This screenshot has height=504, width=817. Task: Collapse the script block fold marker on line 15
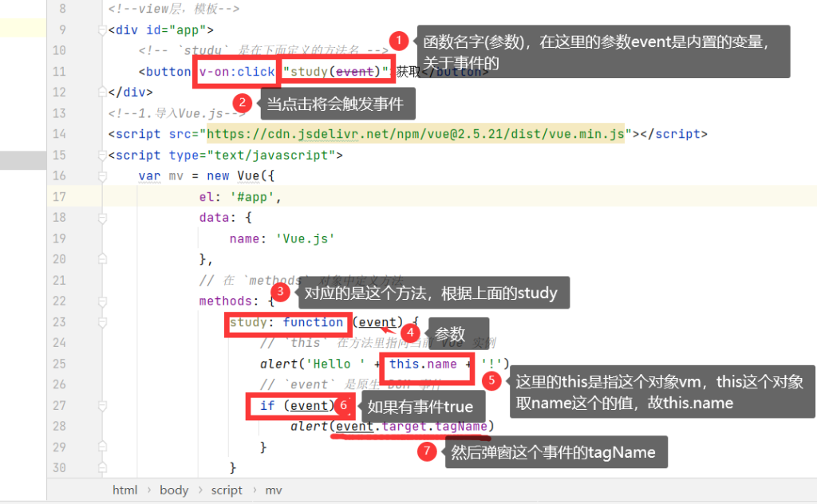click(101, 155)
